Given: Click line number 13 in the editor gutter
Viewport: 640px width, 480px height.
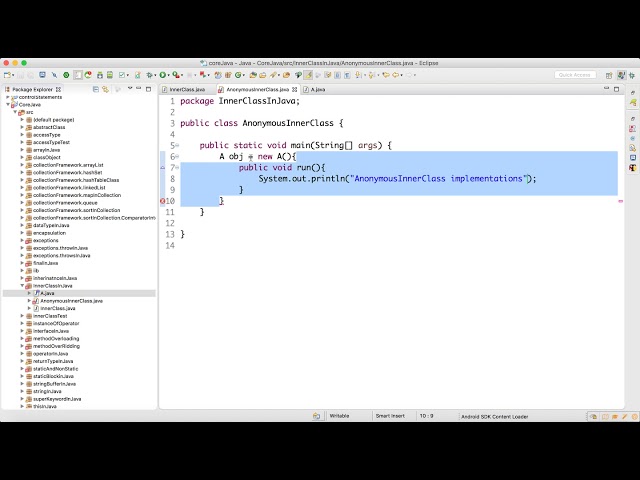Looking at the screenshot, I should tap(171, 234).
